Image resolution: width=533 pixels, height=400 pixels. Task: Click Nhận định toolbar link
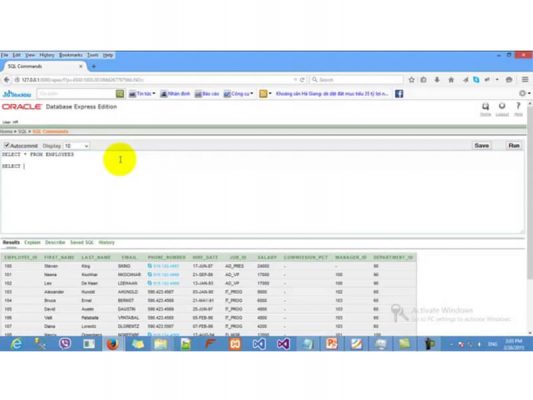point(175,94)
